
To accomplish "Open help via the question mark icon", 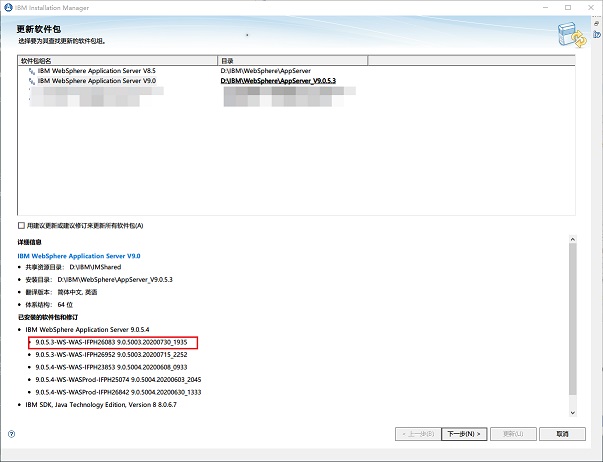I will pyautogui.click(x=12, y=434).
